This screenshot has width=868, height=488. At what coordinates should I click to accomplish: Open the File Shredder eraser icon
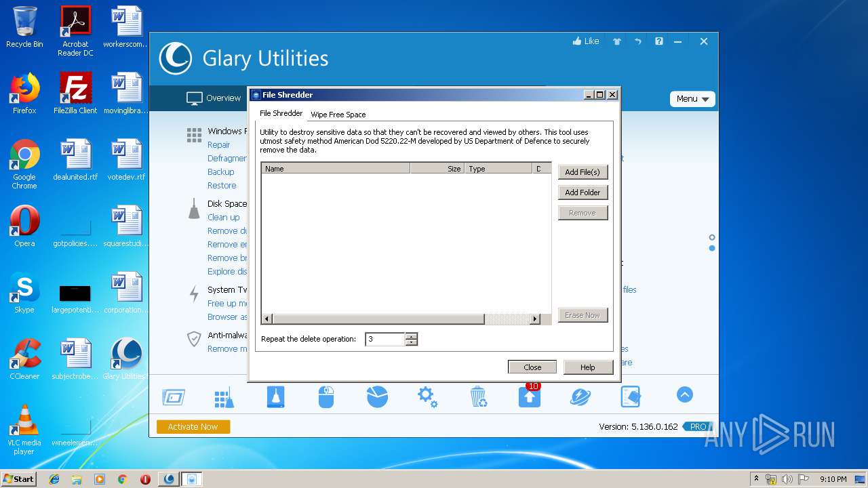click(x=631, y=397)
